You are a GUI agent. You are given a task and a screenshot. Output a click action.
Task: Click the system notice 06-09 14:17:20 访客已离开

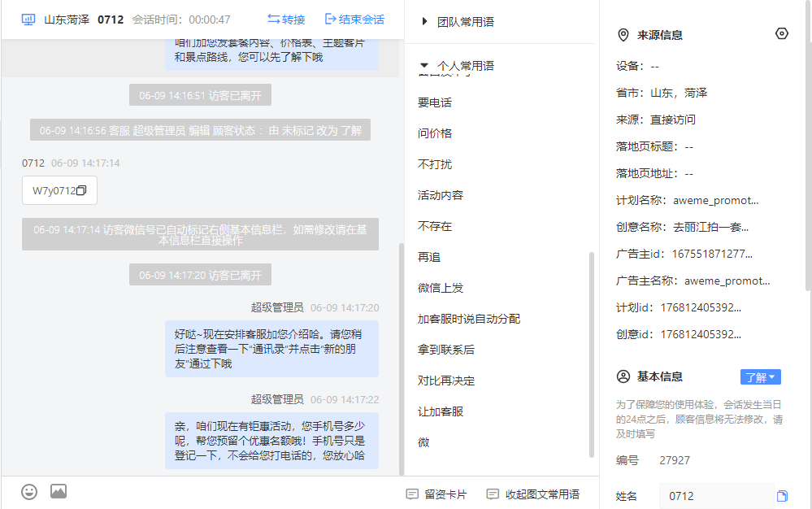[x=200, y=275]
